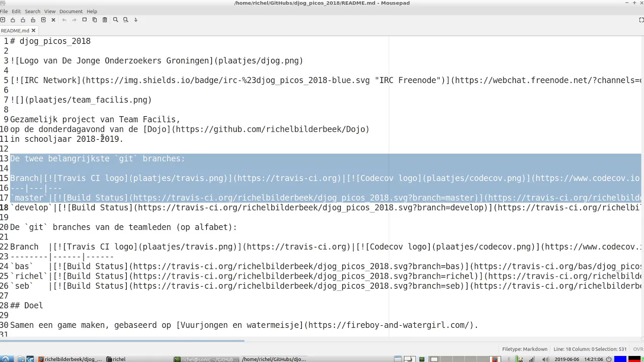This screenshot has width=644, height=362.
Task: Close the document via toolbar X icon
Action: coord(53,20)
